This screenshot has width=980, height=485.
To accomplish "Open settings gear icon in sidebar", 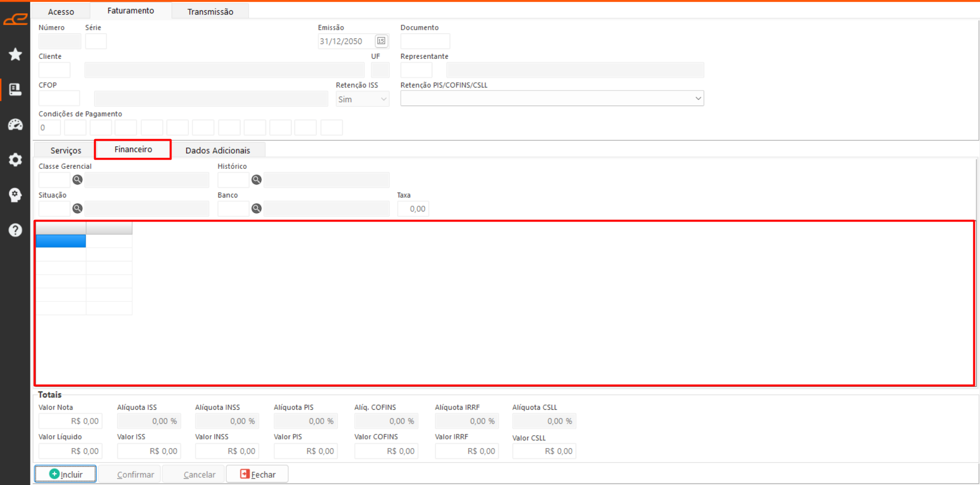I will tap(15, 160).
